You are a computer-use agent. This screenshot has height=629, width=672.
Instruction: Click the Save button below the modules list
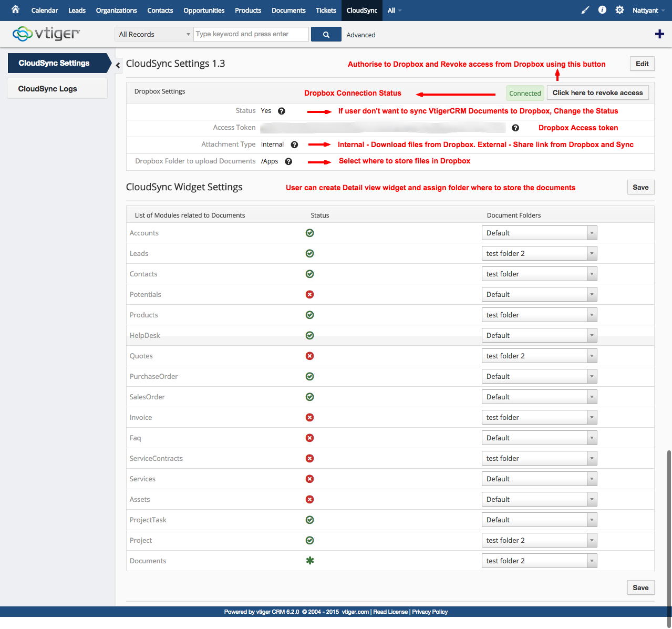tap(640, 588)
